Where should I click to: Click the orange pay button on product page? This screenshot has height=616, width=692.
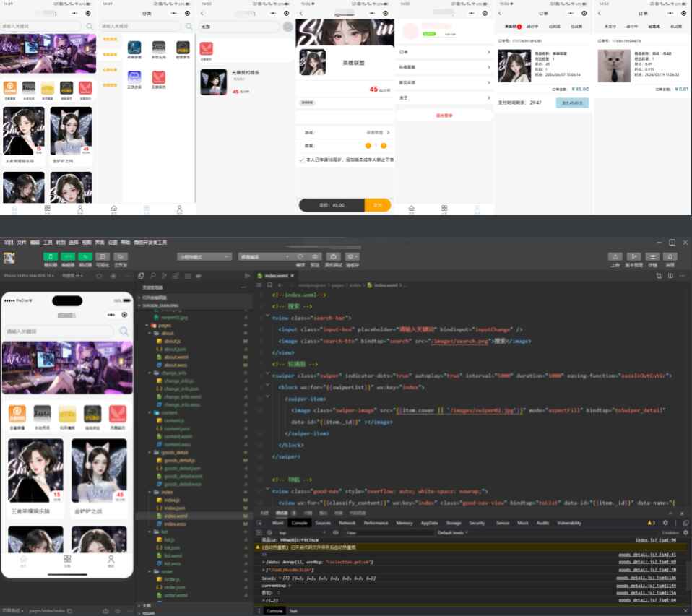(x=377, y=205)
